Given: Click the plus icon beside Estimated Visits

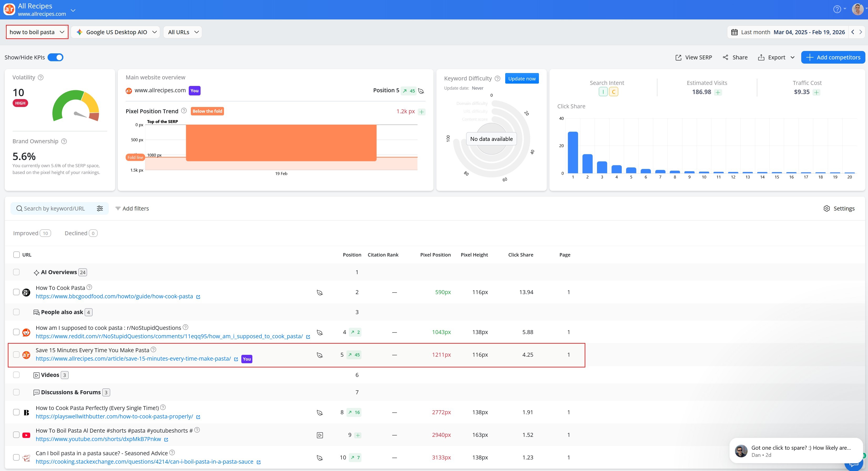Looking at the screenshot, I should pyautogui.click(x=718, y=92).
